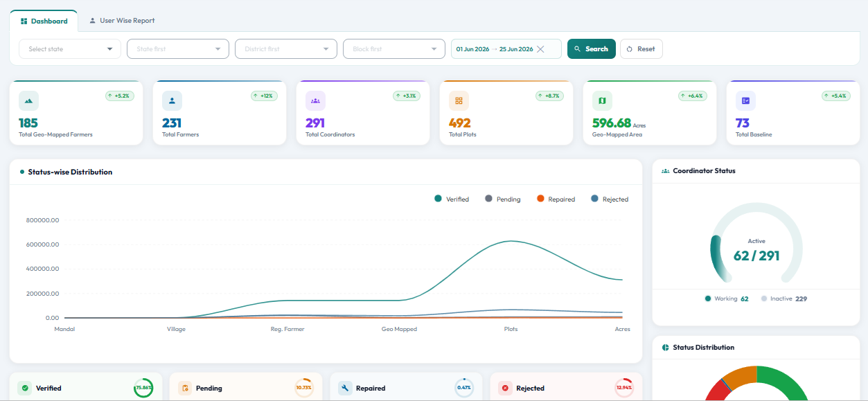Click the 75.86% progress ring

143,388
